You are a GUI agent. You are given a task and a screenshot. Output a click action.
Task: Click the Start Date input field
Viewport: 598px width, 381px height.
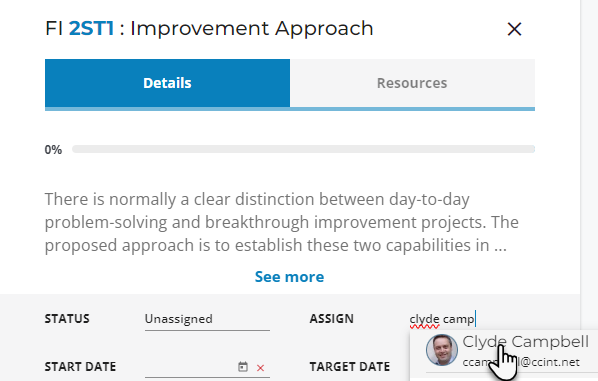[190, 367]
